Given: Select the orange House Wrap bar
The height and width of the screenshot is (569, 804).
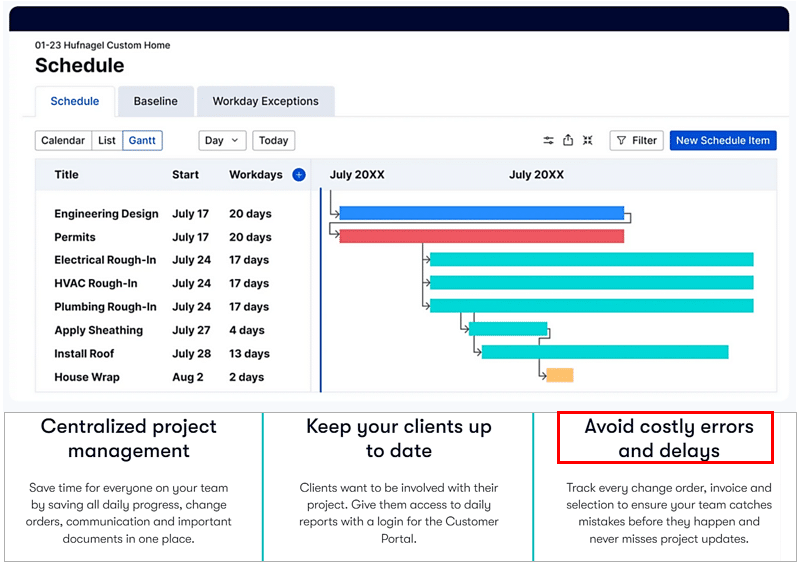Looking at the screenshot, I should pos(559,375).
